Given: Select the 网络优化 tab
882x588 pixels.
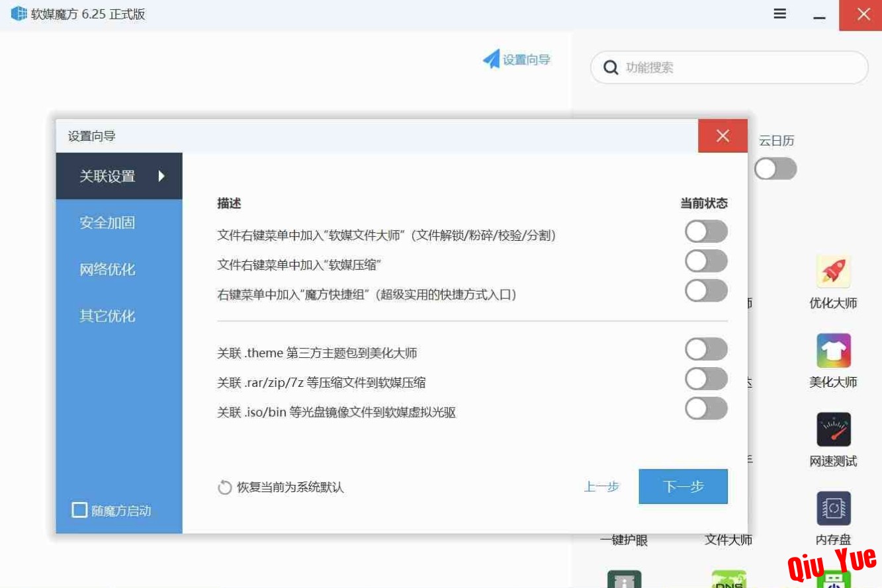Looking at the screenshot, I should point(119,269).
